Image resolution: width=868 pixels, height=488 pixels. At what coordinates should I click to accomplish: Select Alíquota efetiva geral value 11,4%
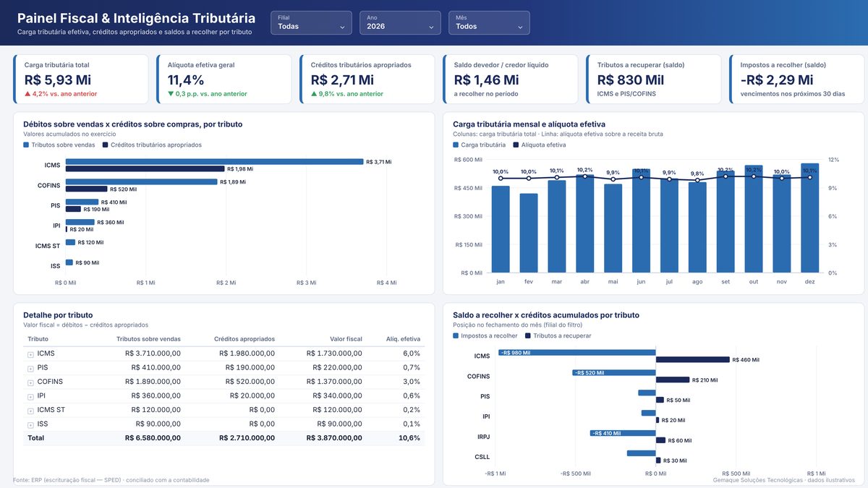tap(186, 80)
